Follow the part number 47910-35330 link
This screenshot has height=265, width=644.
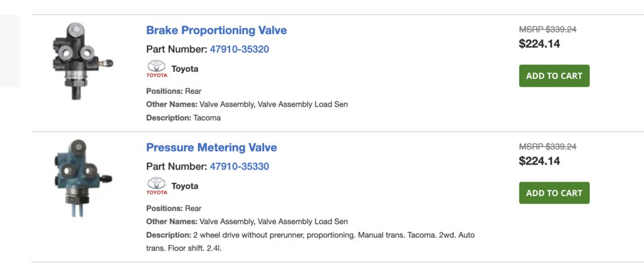[239, 167]
